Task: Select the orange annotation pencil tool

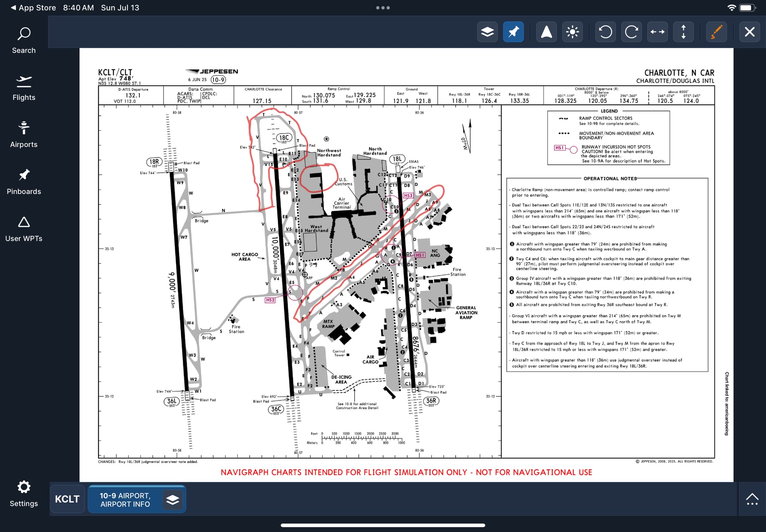Action: click(x=717, y=32)
